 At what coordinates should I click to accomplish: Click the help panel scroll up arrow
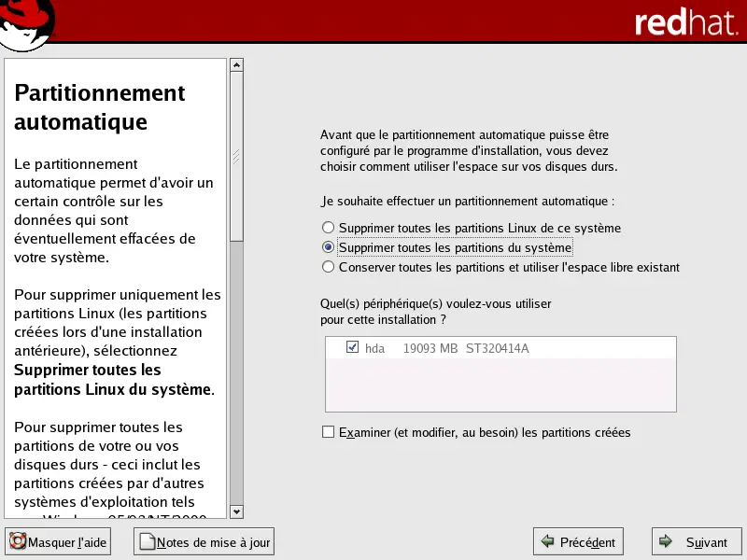pyautogui.click(x=236, y=65)
